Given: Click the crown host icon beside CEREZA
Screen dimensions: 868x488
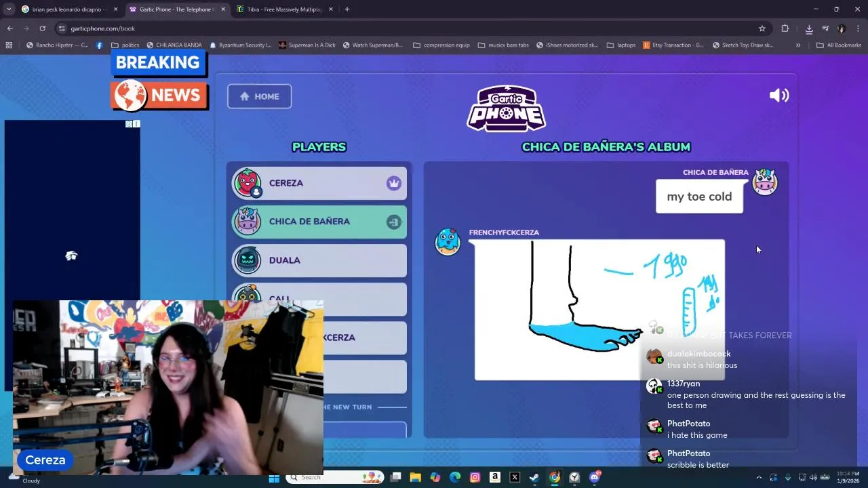Looking at the screenshot, I should point(394,183).
